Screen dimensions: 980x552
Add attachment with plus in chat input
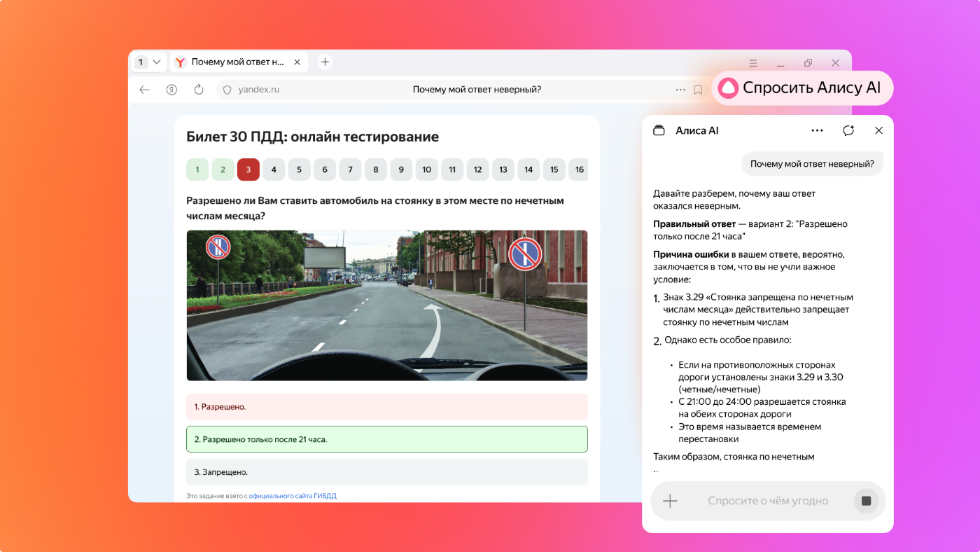click(x=670, y=501)
